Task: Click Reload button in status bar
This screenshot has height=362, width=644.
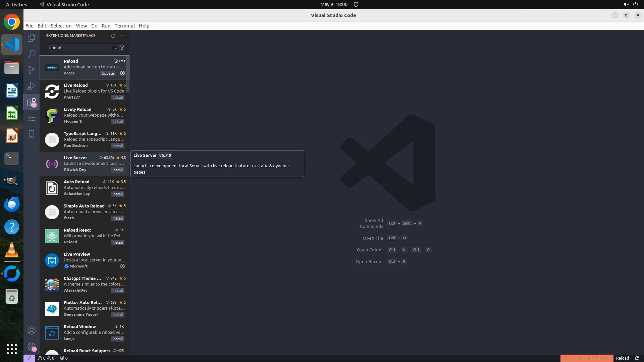Action: tap(622, 358)
